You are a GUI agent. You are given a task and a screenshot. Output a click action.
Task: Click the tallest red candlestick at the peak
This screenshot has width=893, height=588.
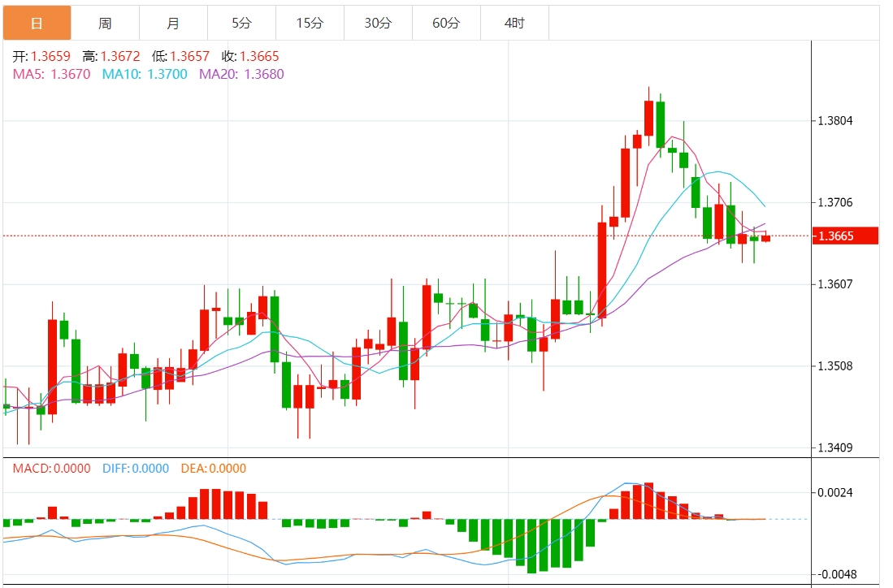pyautogui.click(x=648, y=119)
